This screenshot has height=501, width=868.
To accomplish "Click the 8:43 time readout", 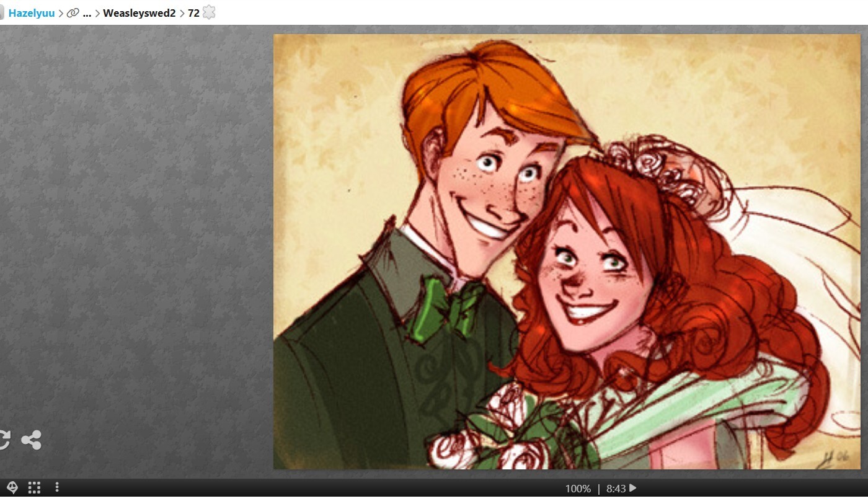I will (x=616, y=489).
